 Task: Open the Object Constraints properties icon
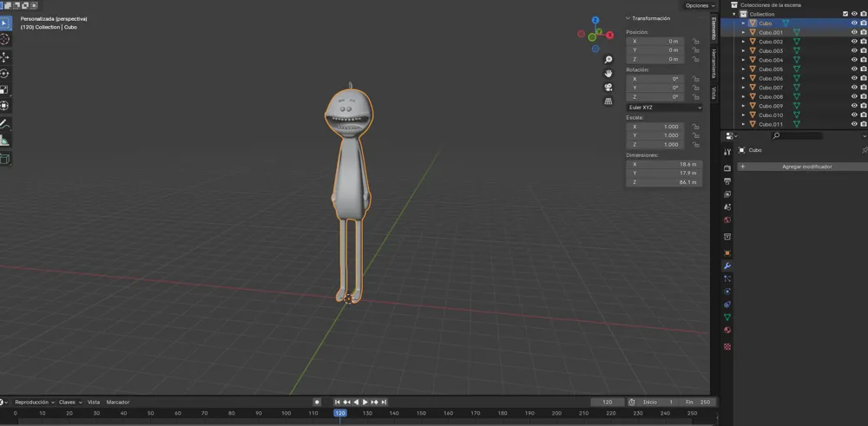point(727,305)
